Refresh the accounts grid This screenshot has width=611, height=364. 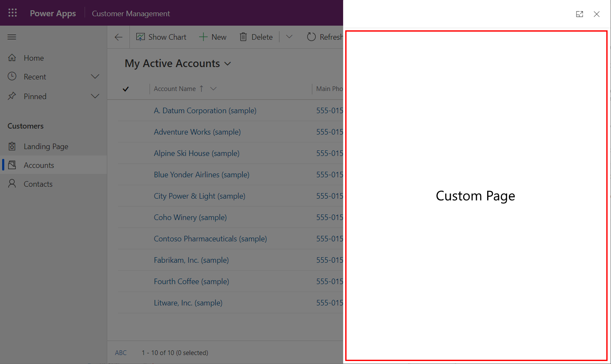point(311,37)
